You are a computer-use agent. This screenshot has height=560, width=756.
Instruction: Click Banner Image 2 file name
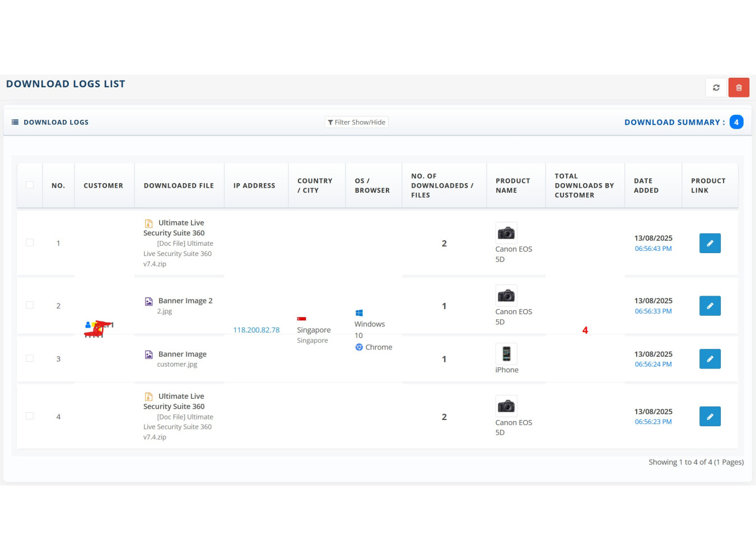coord(185,301)
